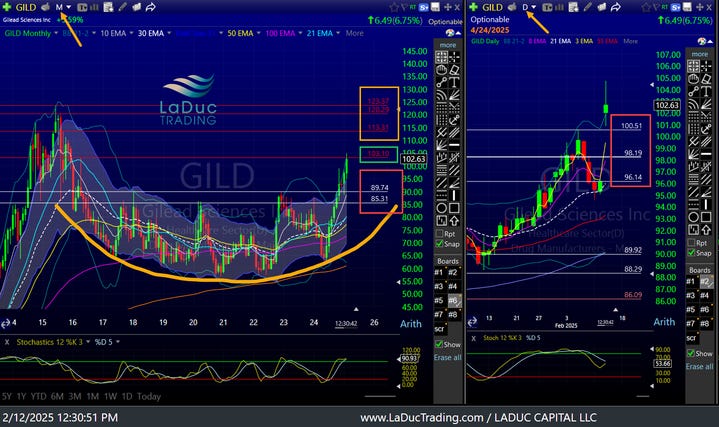The height and width of the screenshot is (427, 719).
Task: Click Erase all in Daily chart palette
Action: point(699,366)
